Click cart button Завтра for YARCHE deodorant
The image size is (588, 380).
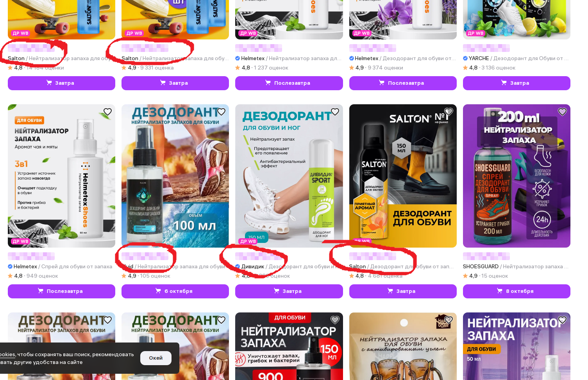(x=517, y=83)
